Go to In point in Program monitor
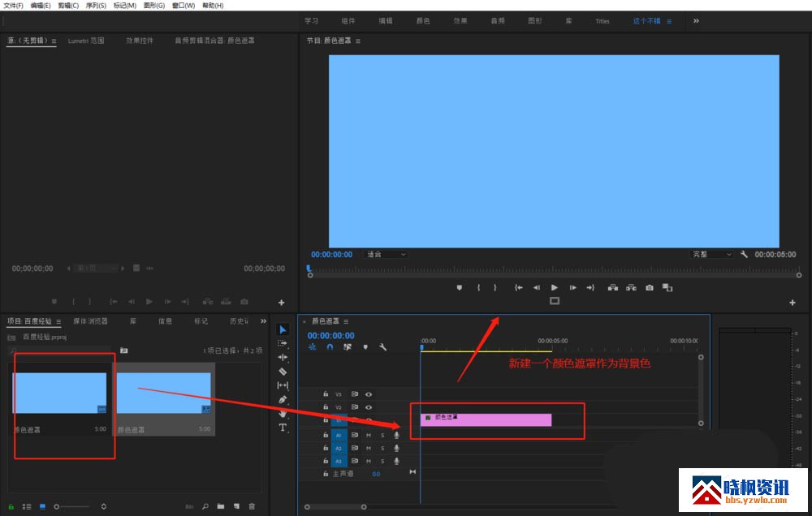The width and height of the screenshot is (812, 516). coord(518,288)
